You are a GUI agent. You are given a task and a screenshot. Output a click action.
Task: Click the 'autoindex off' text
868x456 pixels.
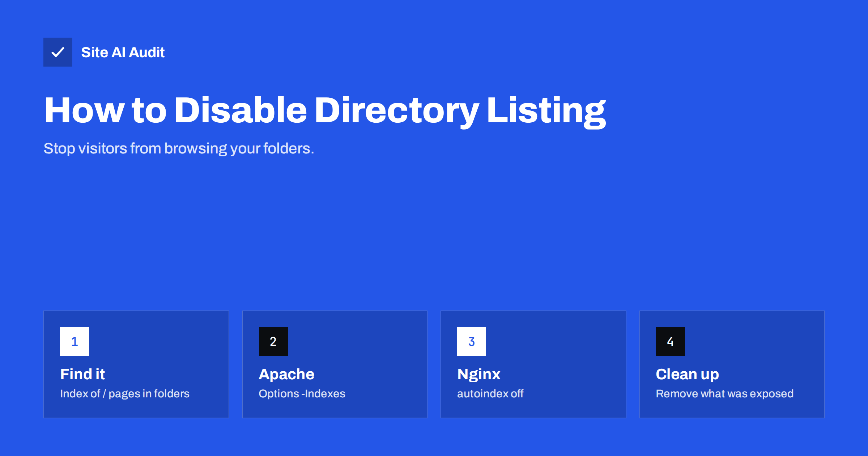point(490,394)
